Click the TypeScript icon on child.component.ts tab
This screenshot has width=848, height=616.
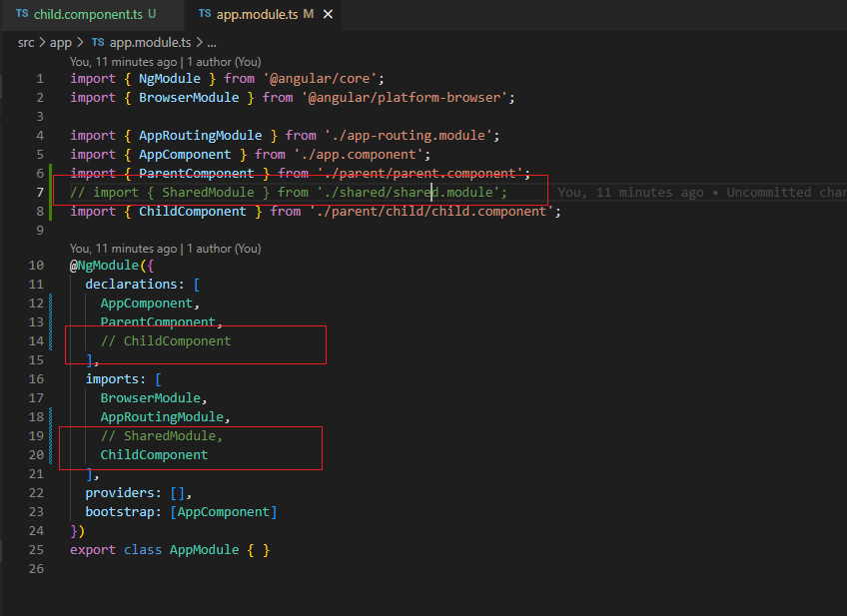click(22, 14)
